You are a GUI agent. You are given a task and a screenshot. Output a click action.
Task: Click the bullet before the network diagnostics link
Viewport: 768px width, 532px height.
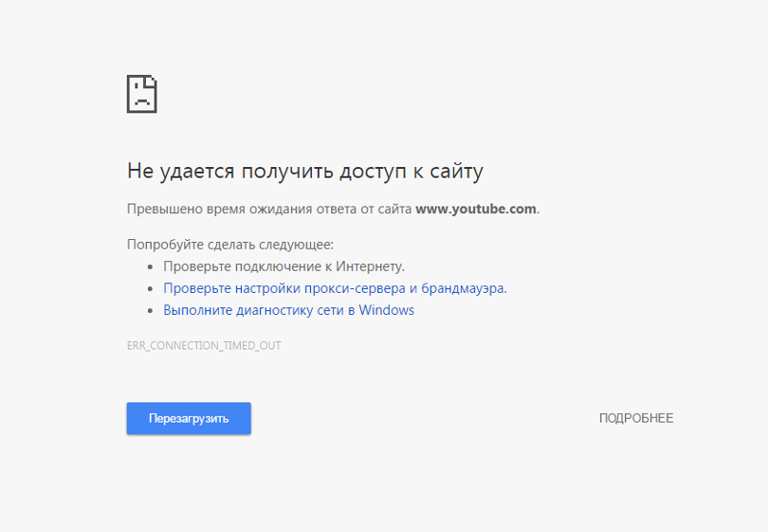[151, 311]
